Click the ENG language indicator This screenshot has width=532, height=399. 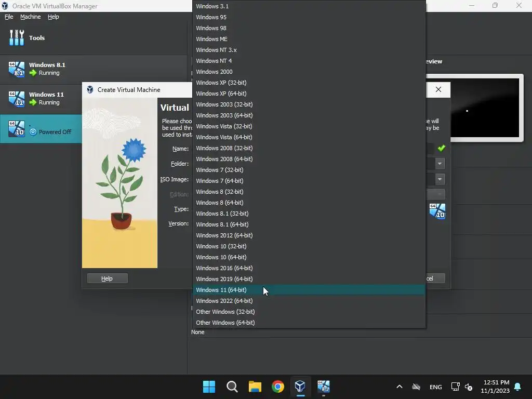point(436,387)
